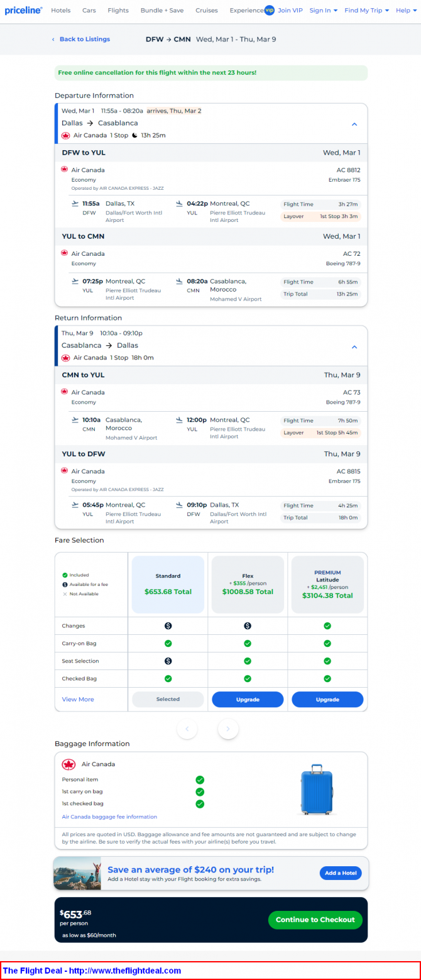Click the Air Canada logo for flight AC 8812
Viewport: 421px width, 980px height.
64,170
